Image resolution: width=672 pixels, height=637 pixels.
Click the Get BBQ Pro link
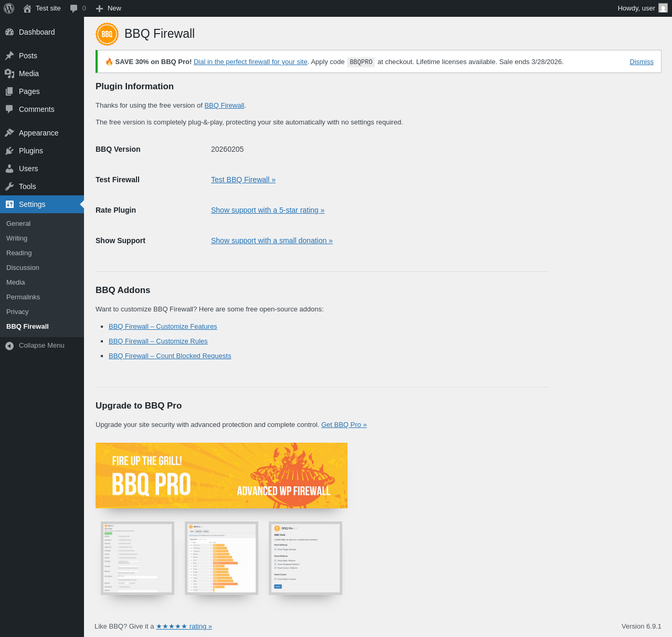tap(344, 425)
